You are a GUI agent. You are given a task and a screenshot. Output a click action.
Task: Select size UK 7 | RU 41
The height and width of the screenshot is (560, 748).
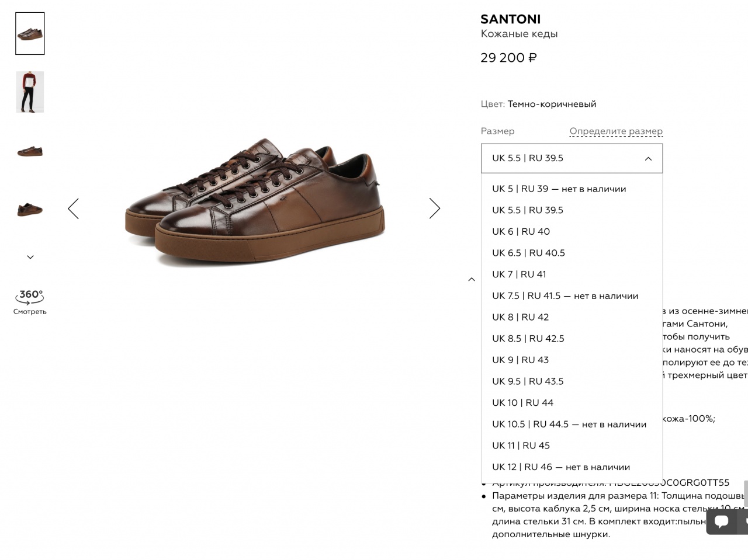519,274
